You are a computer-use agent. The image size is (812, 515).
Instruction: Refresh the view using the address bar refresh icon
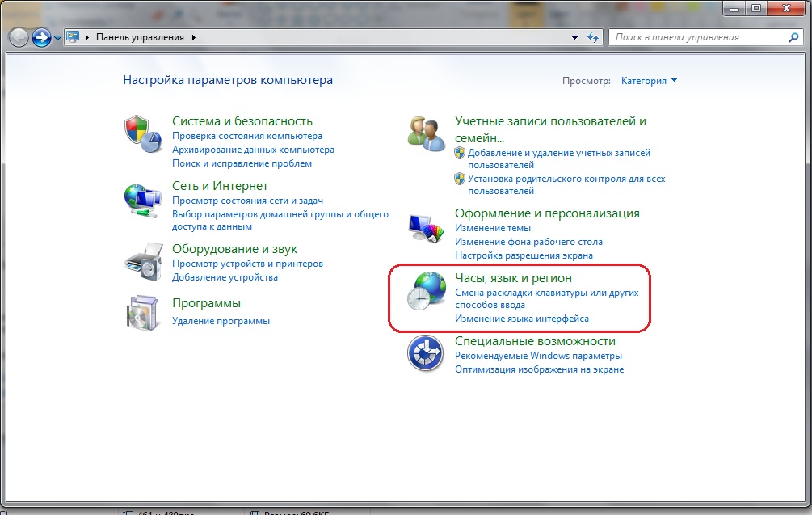[x=594, y=37]
